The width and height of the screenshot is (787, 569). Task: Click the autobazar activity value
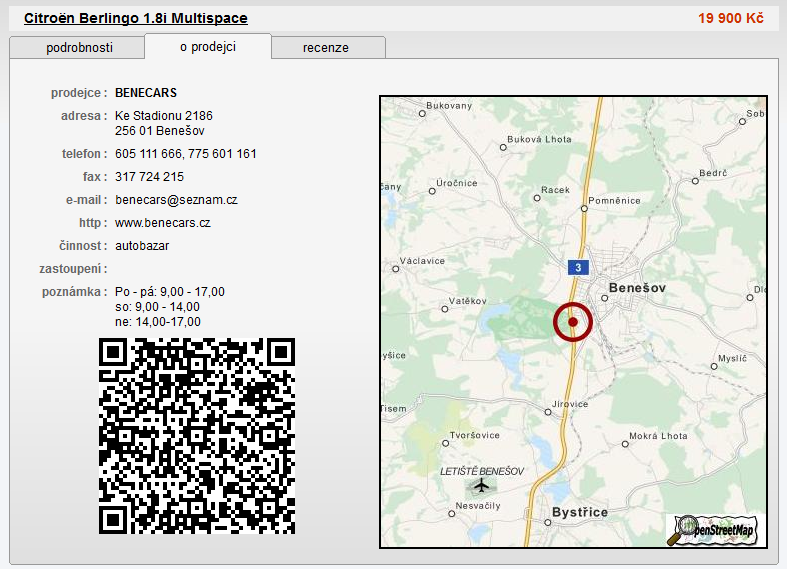point(142,246)
